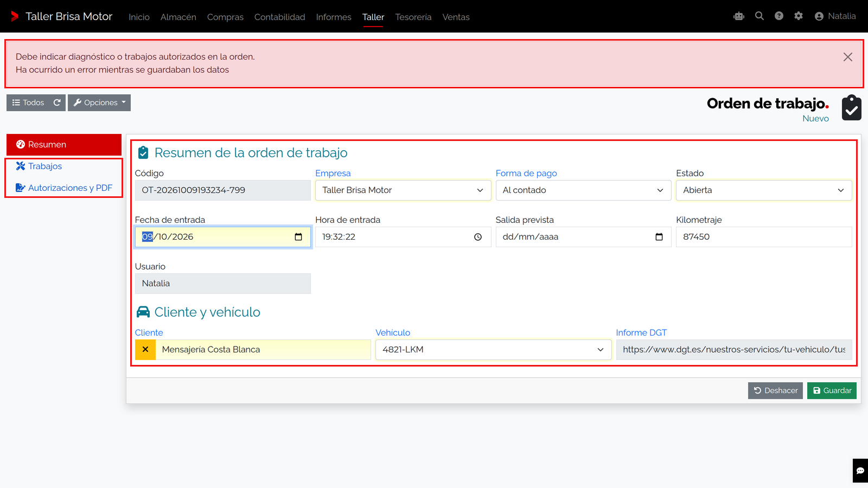The width and height of the screenshot is (868, 488).
Task: Click the clipboard check icon by title
Action: click(x=852, y=108)
